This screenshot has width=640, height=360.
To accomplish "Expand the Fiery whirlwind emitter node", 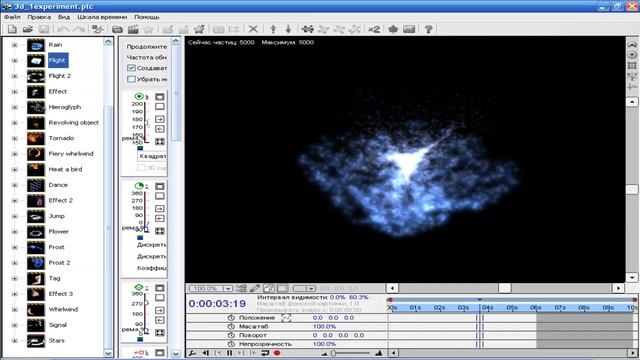I will [15, 154].
